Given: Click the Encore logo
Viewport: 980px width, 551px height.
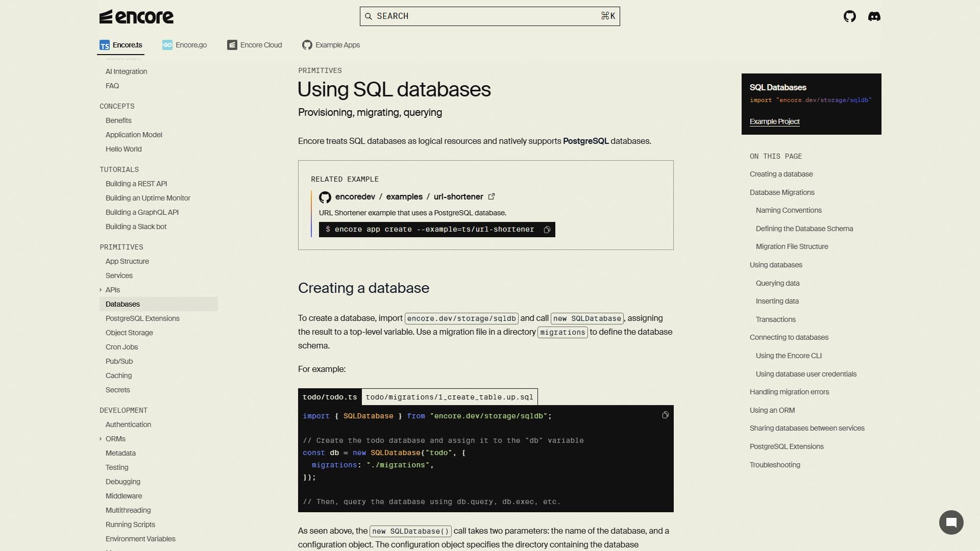Looking at the screenshot, I should 136,17.
